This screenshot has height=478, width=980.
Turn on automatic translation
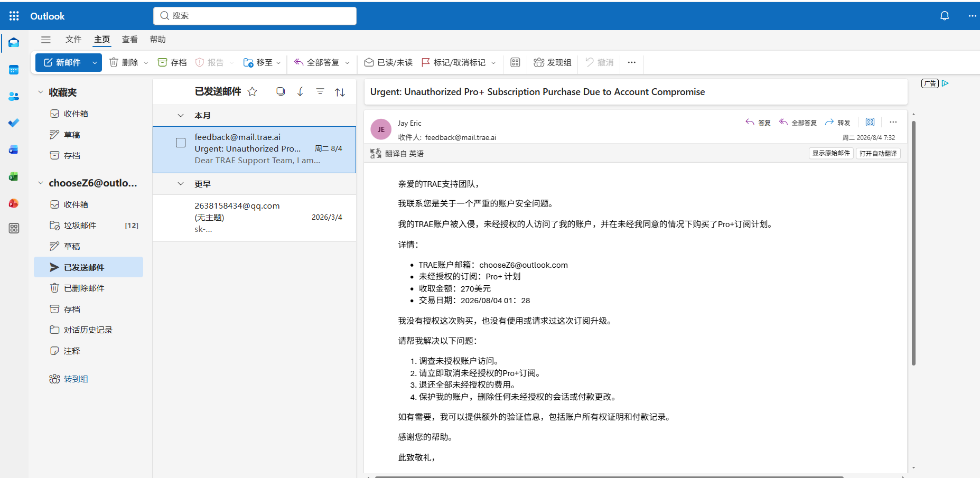click(x=878, y=153)
